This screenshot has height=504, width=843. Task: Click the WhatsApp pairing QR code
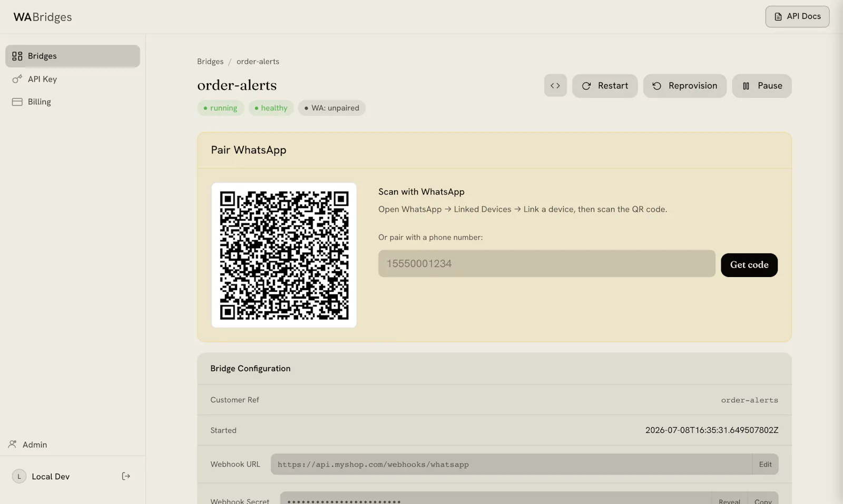(284, 255)
